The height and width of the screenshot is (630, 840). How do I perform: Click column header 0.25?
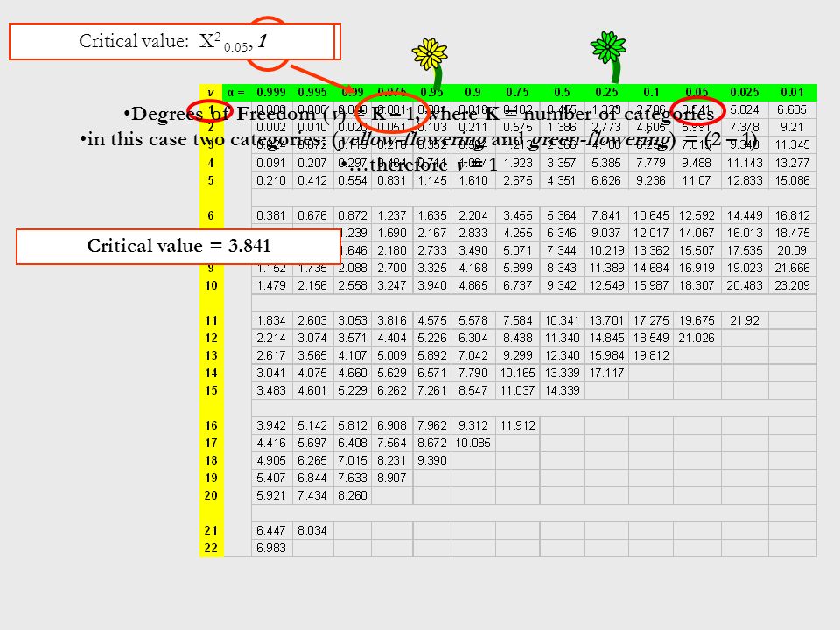tap(606, 92)
